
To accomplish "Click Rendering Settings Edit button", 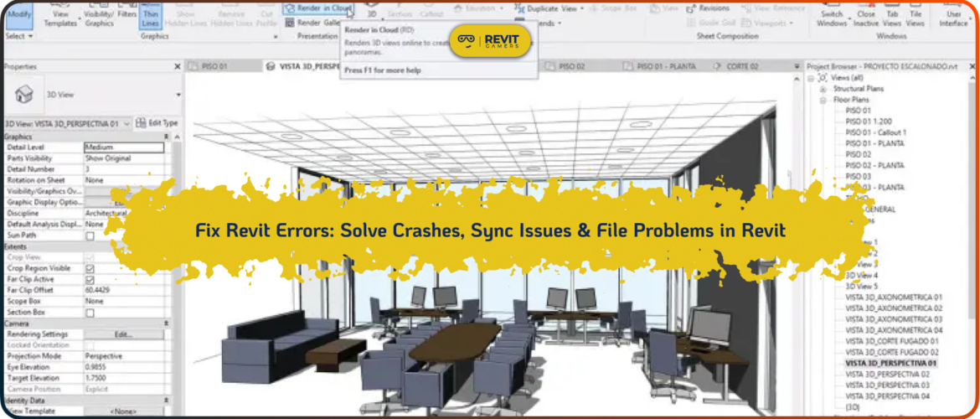I will pos(124,334).
